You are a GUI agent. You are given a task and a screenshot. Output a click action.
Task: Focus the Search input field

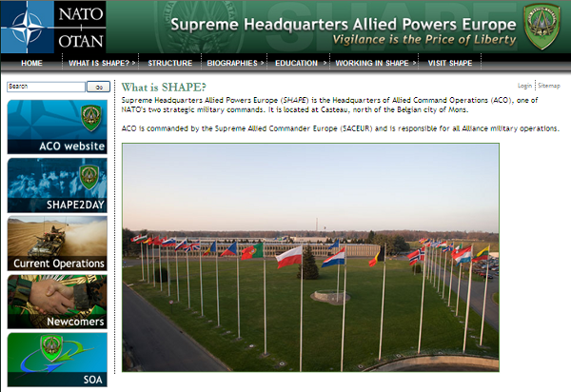pyautogui.click(x=46, y=87)
